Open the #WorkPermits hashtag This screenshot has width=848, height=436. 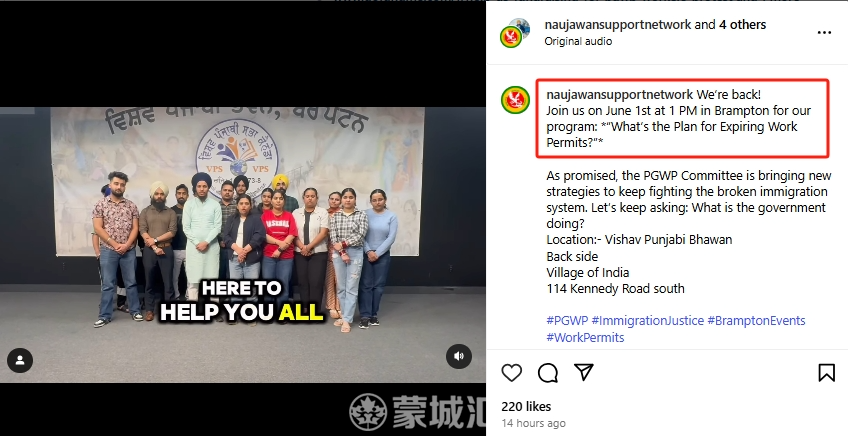point(585,337)
